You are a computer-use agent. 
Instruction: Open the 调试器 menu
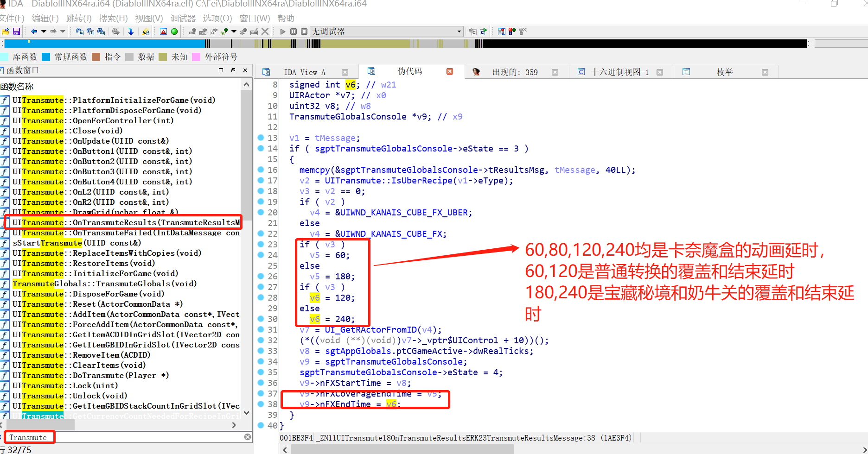tap(183, 19)
